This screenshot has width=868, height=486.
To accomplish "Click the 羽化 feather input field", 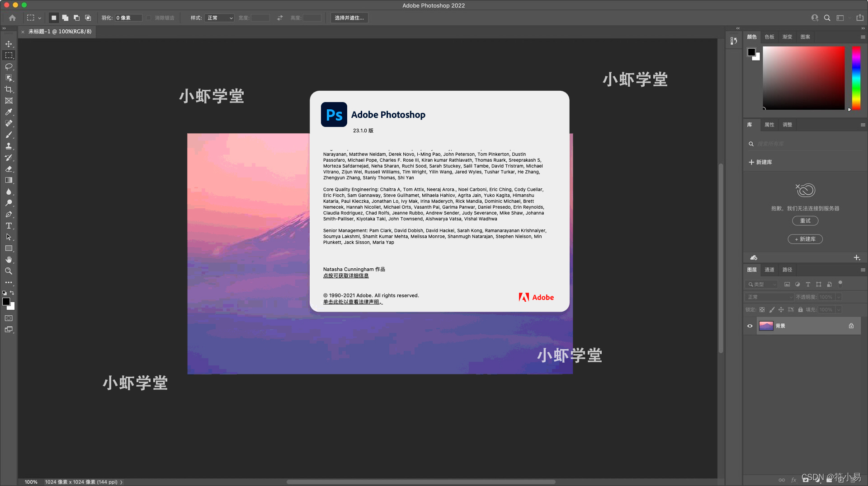I will pos(128,18).
